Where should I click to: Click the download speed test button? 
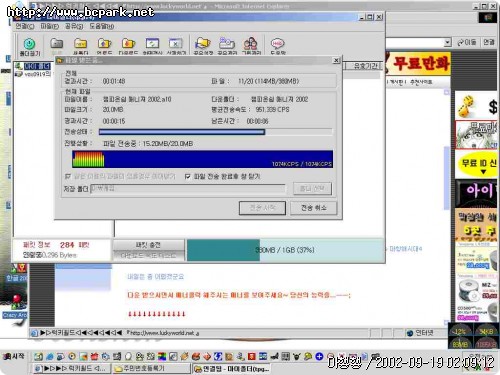coord(148,256)
